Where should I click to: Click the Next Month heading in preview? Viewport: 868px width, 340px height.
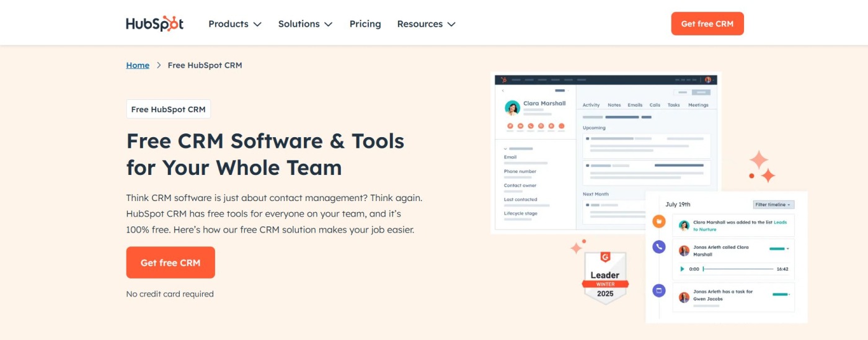tap(596, 194)
